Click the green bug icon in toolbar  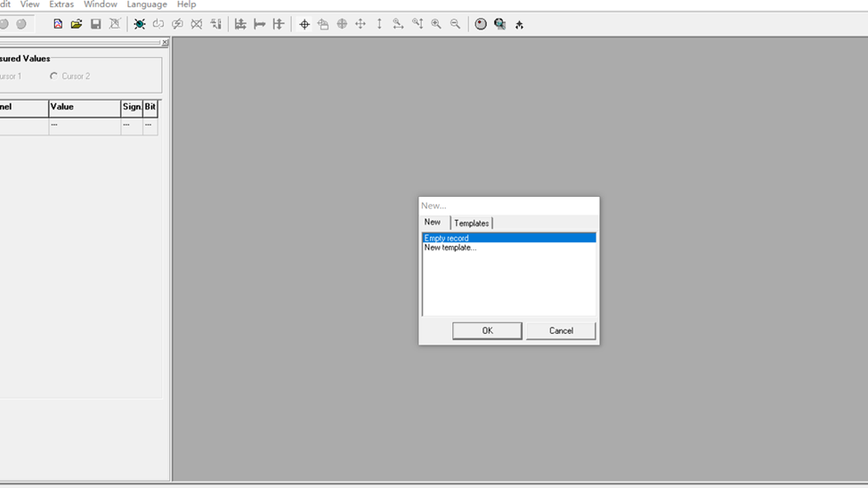[140, 24]
